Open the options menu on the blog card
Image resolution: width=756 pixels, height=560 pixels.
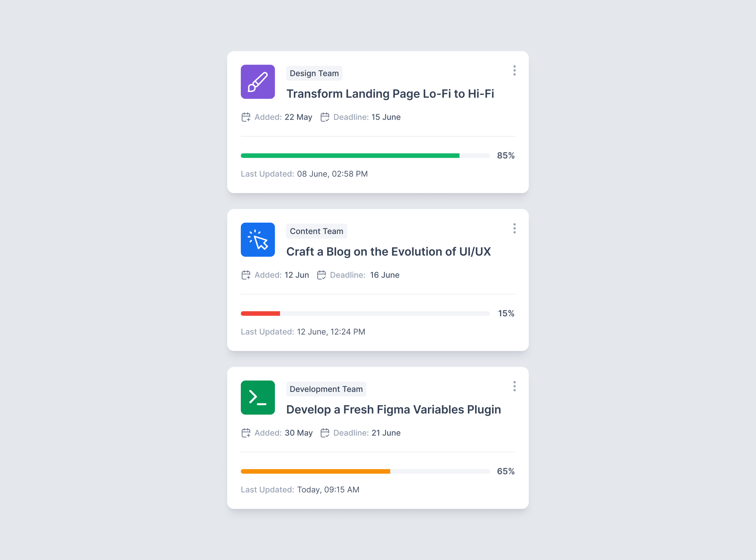pos(514,229)
